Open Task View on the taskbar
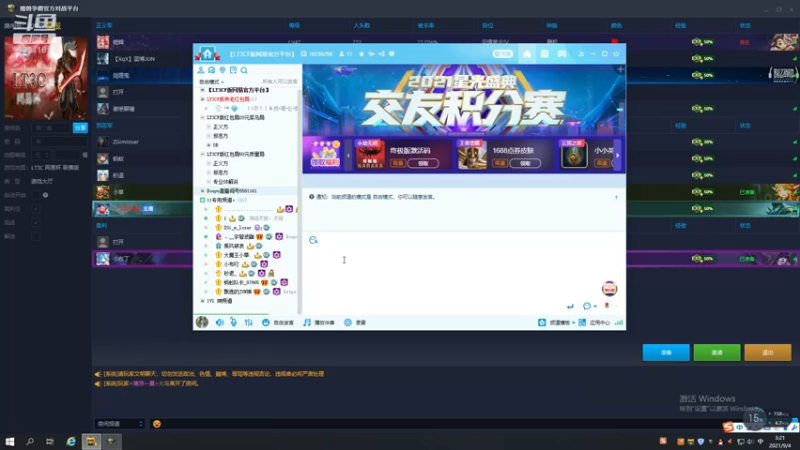 (49, 441)
